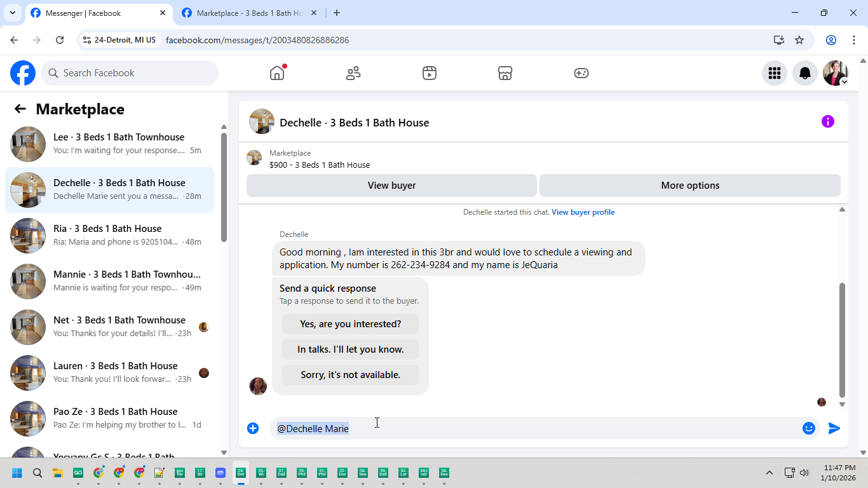Click the $900 listing thumbnail under Marketplace
Viewport: 868px width, 488px height.
tap(254, 158)
